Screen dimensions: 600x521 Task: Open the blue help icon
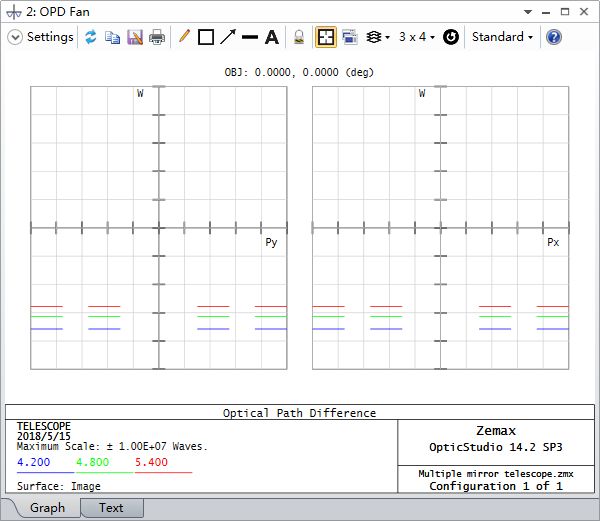point(554,37)
